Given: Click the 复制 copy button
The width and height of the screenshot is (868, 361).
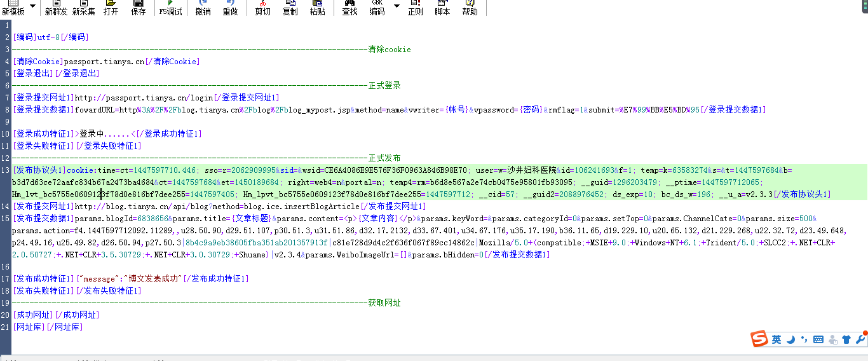Looking at the screenshot, I should (290, 8).
